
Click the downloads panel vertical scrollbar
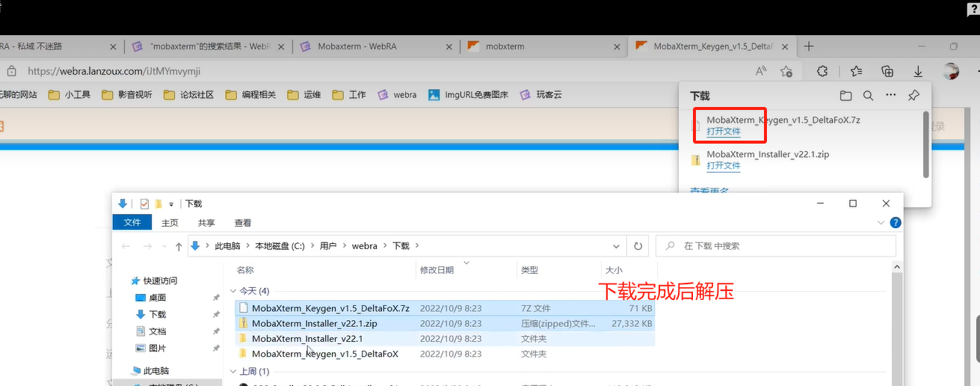(x=926, y=144)
